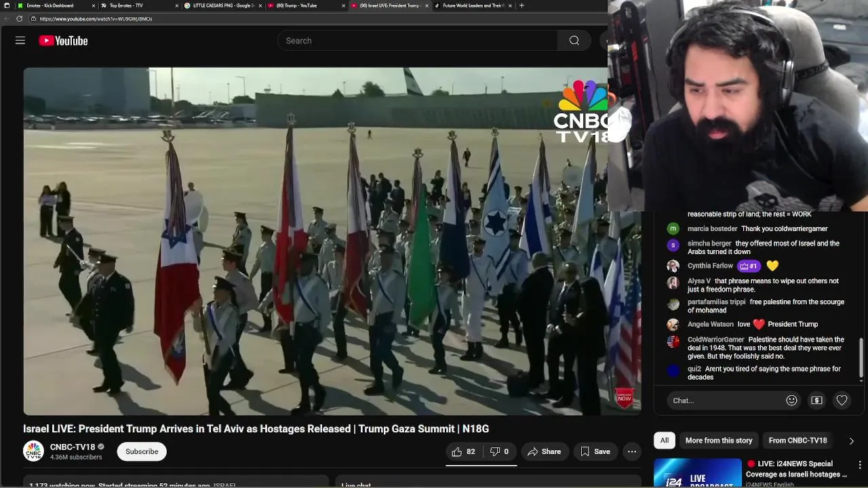
Task: Click Alysa V chat username
Action: (699, 281)
